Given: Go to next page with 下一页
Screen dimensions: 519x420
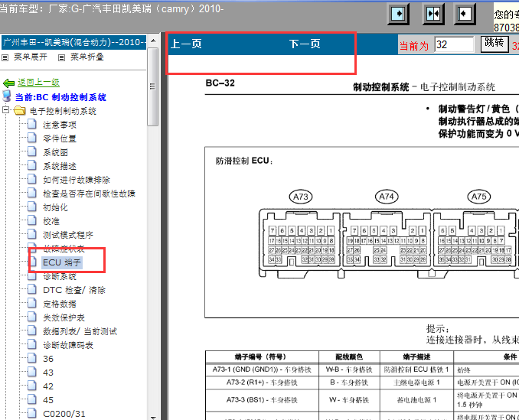Looking at the screenshot, I should (x=305, y=44).
